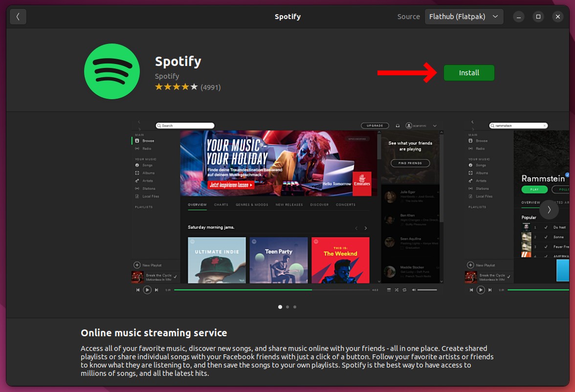This screenshot has height=392, width=575.
Task: Toggle the checkmark beside Du hast
Action: [546, 227]
